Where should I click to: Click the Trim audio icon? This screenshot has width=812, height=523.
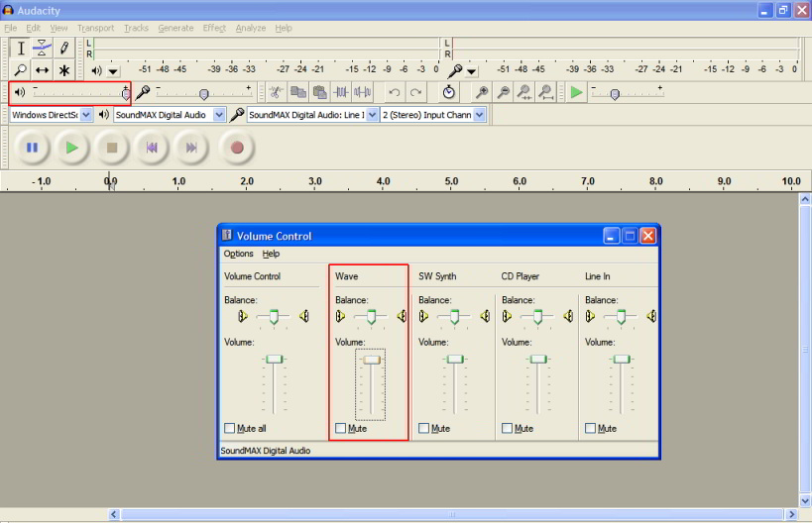coord(341,92)
